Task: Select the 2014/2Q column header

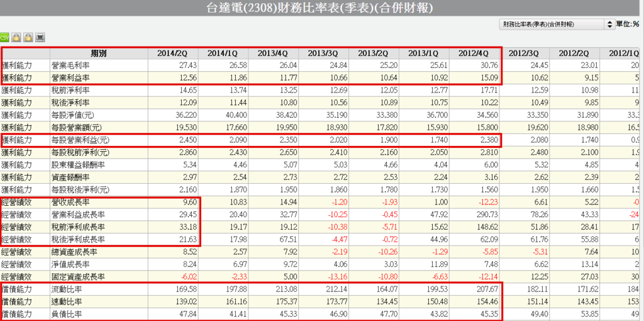Action: click(x=172, y=53)
